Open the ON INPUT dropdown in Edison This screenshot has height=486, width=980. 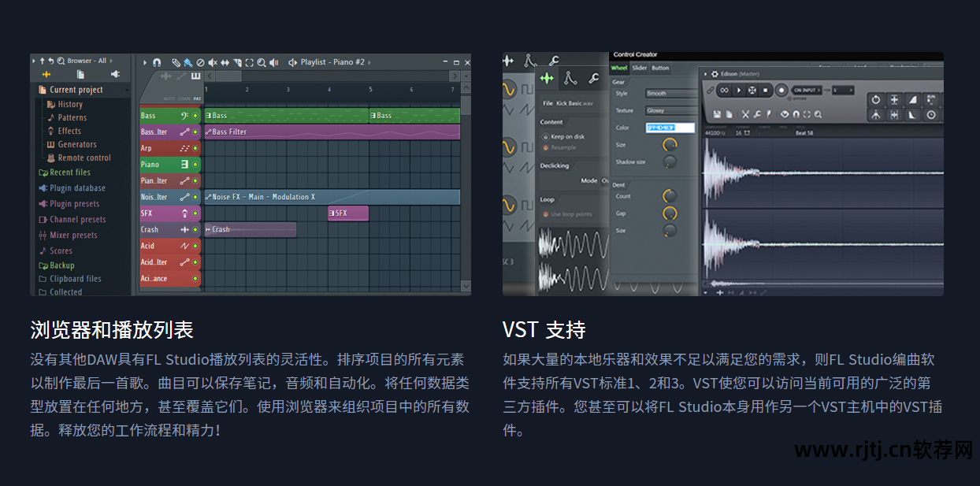[807, 90]
